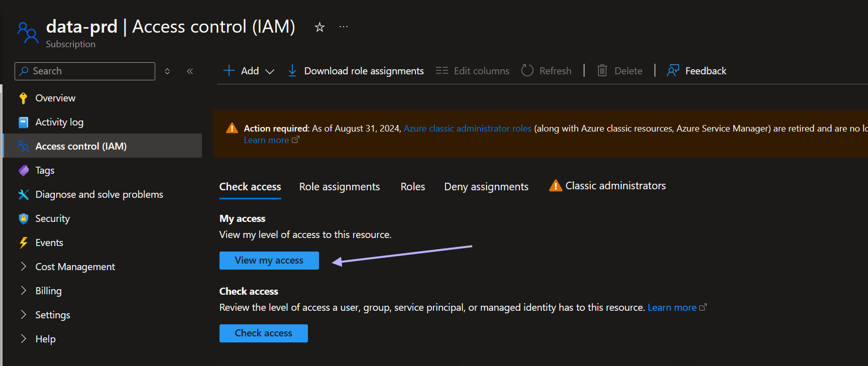868x366 pixels.
Task: Click the Diagnose and solve problems wrench icon
Action: pyautogui.click(x=23, y=194)
